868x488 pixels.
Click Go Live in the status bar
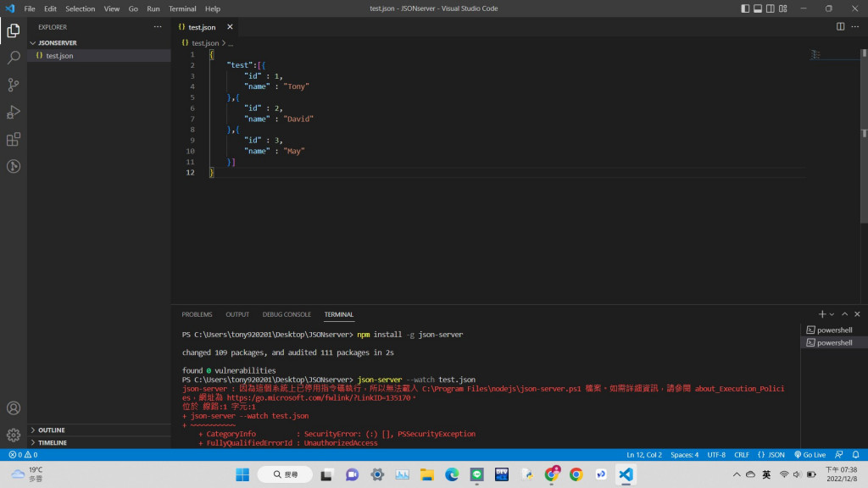click(810, 455)
